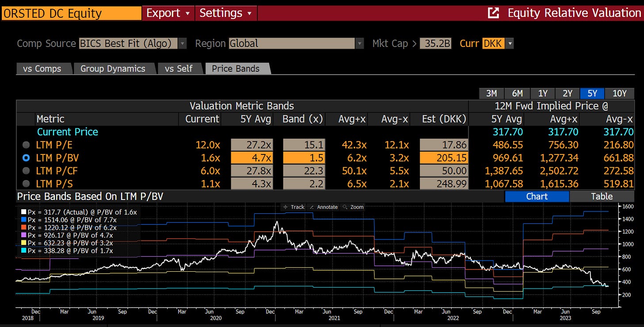The height and width of the screenshot is (327, 644).
Task: Select the Annotate pencil tool
Action: click(325, 207)
